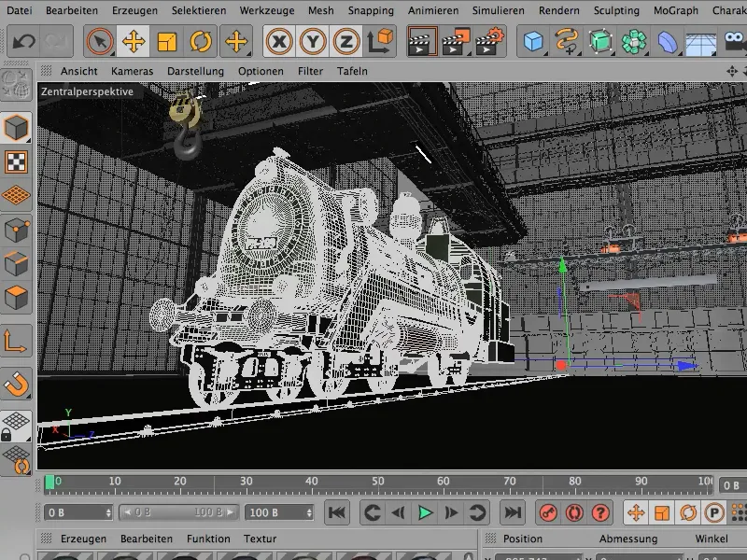Screen dimensions: 747x560
Task: Render active view clapperboard icon
Action: [x=422, y=41]
